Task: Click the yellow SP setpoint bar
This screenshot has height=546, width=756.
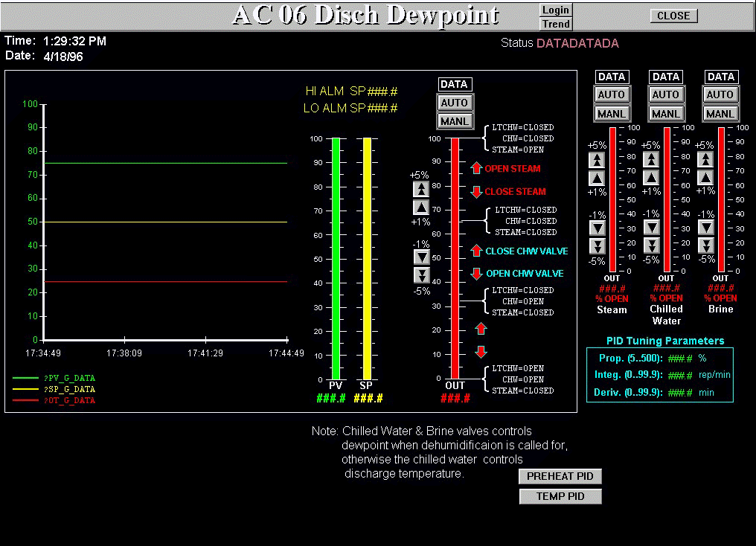Action: pos(366,257)
